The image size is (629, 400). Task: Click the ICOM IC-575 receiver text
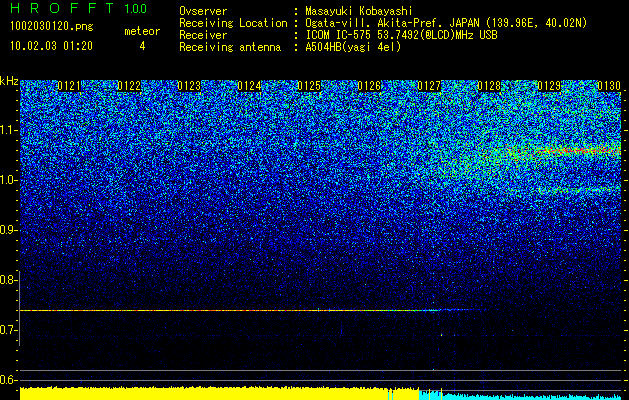tap(401, 35)
